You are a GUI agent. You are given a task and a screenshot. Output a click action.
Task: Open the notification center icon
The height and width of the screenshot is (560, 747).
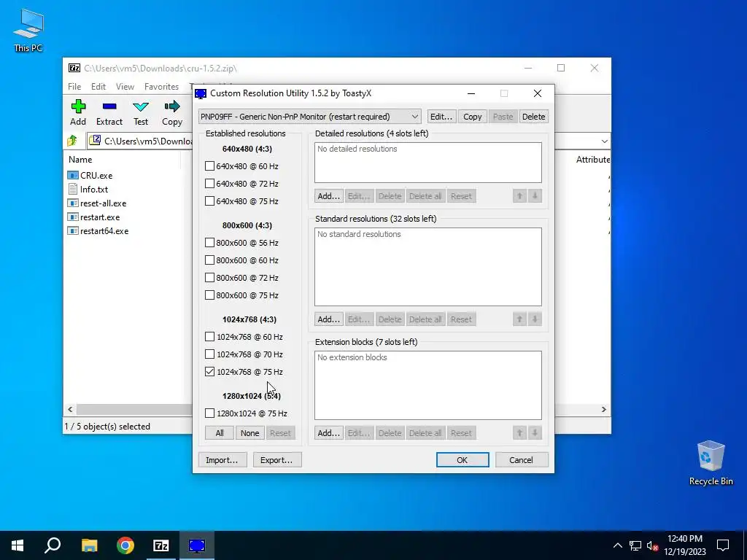pos(723,545)
